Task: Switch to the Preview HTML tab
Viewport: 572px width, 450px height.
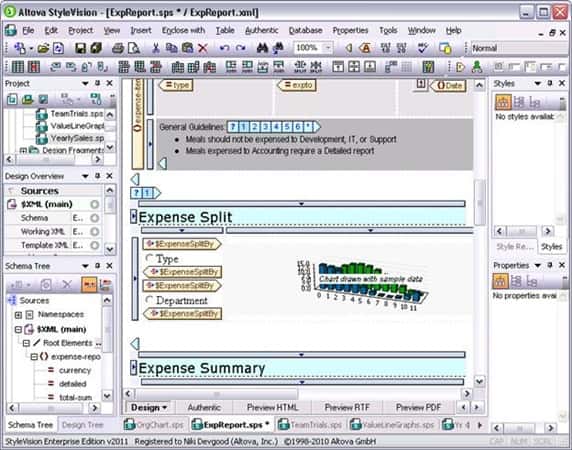Action: (272, 407)
